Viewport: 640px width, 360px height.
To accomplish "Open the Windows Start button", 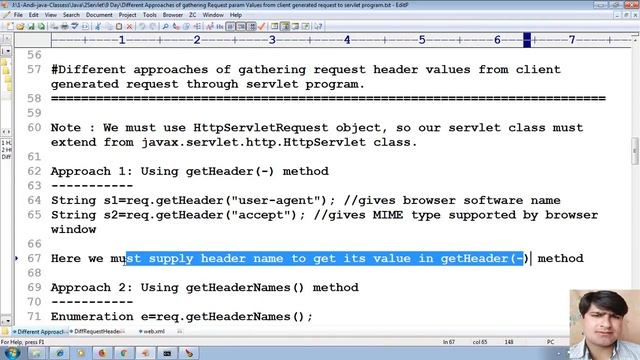I will point(12,353).
